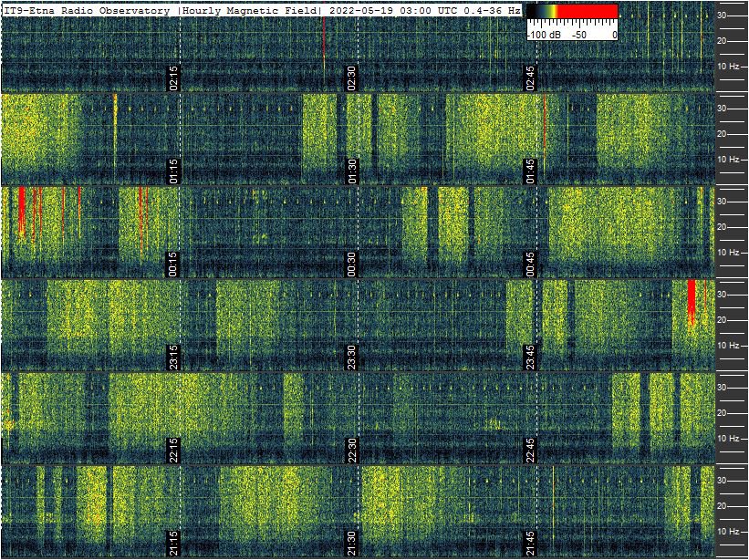Click the 21:45 time marker

[x=531, y=543]
